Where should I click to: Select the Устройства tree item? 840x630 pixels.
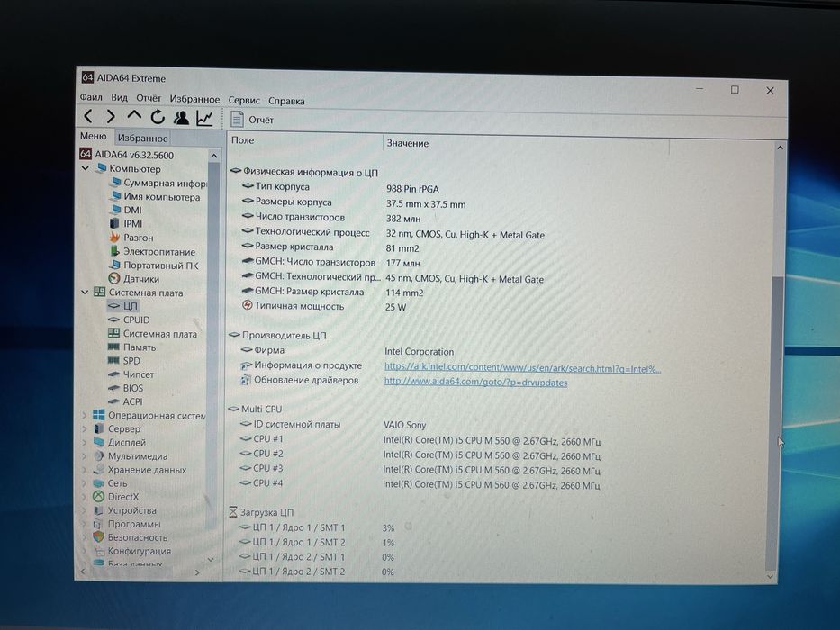[x=125, y=510]
